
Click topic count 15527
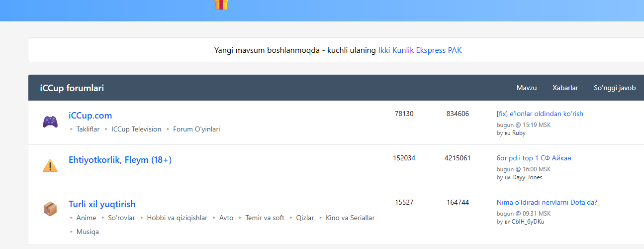pos(404,202)
